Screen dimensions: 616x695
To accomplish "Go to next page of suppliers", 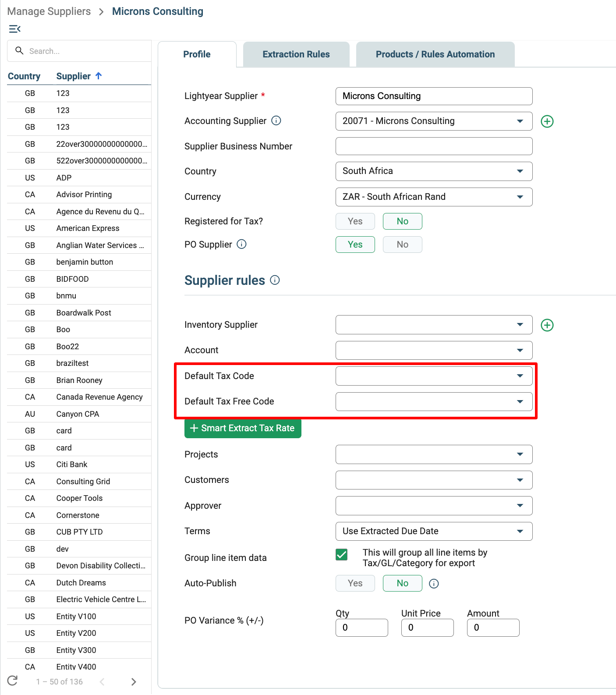I will 134,682.
